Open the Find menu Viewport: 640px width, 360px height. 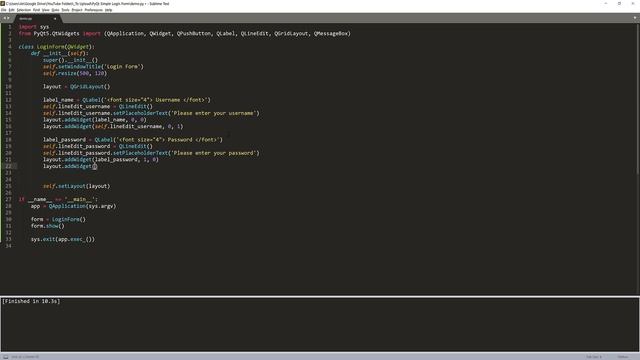(36, 10)
